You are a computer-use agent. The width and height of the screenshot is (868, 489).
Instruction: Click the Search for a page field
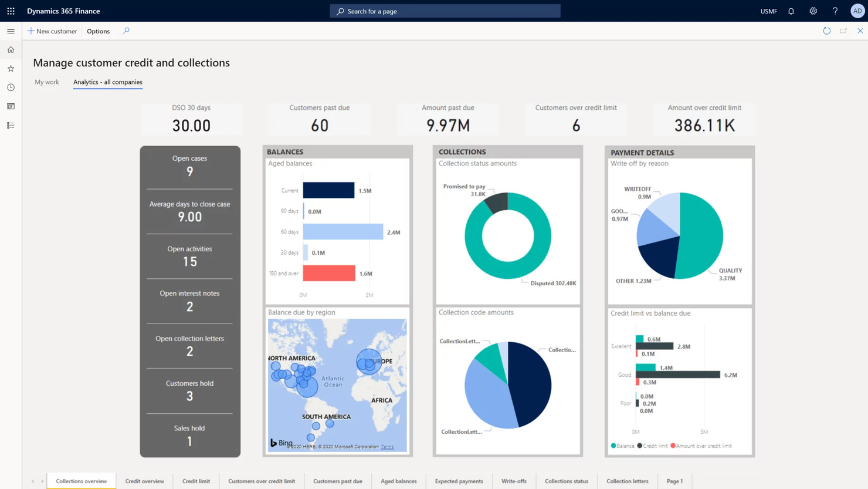point(444,11)
